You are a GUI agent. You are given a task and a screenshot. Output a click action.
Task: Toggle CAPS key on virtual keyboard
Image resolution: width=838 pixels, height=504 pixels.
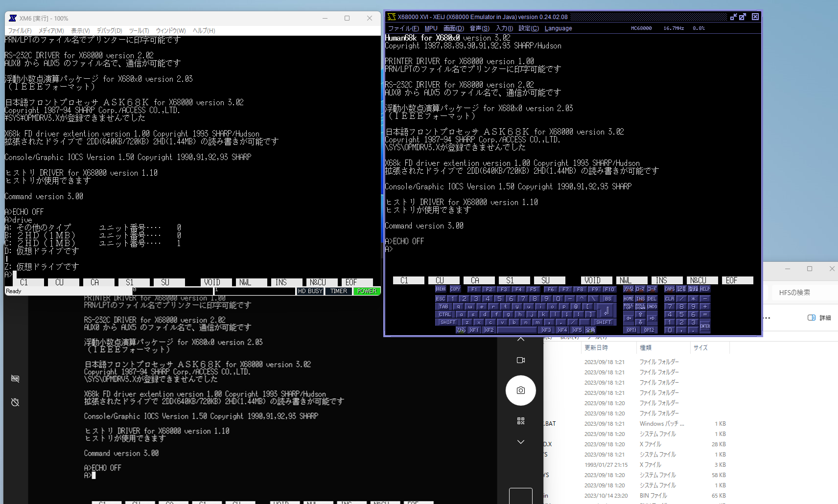(670, 289)
